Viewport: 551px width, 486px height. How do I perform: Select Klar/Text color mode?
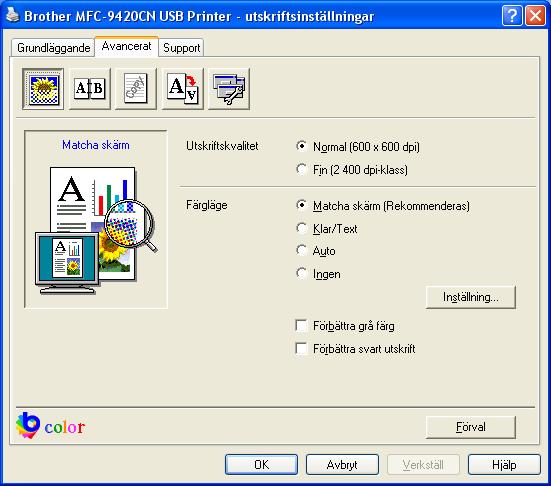[327, 229]
